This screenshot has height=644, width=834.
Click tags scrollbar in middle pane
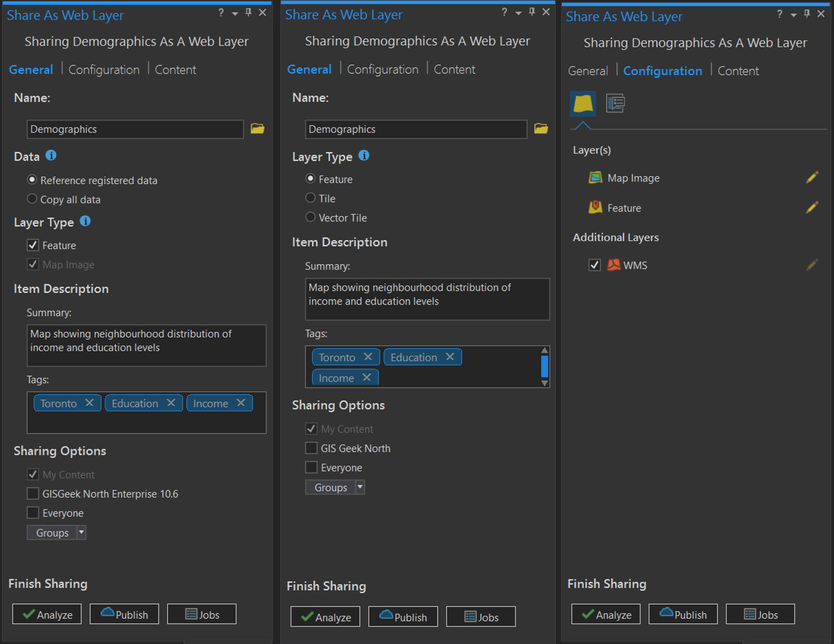545,366
